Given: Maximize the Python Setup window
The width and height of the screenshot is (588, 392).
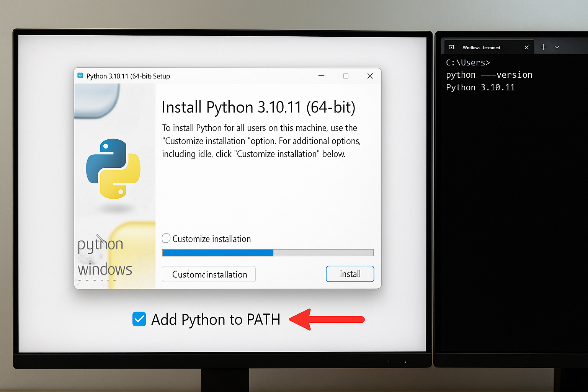Looking at the screenshot, I should 346,76.
